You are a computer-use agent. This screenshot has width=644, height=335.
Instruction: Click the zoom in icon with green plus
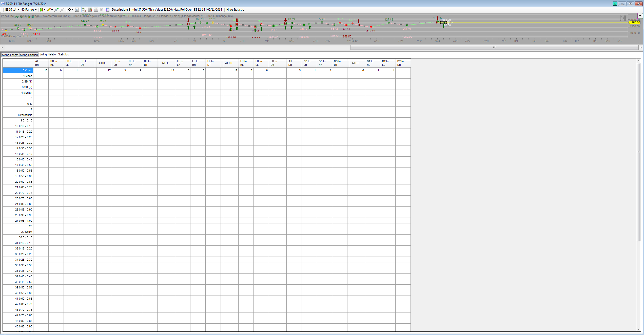click(x=56, y=10)
